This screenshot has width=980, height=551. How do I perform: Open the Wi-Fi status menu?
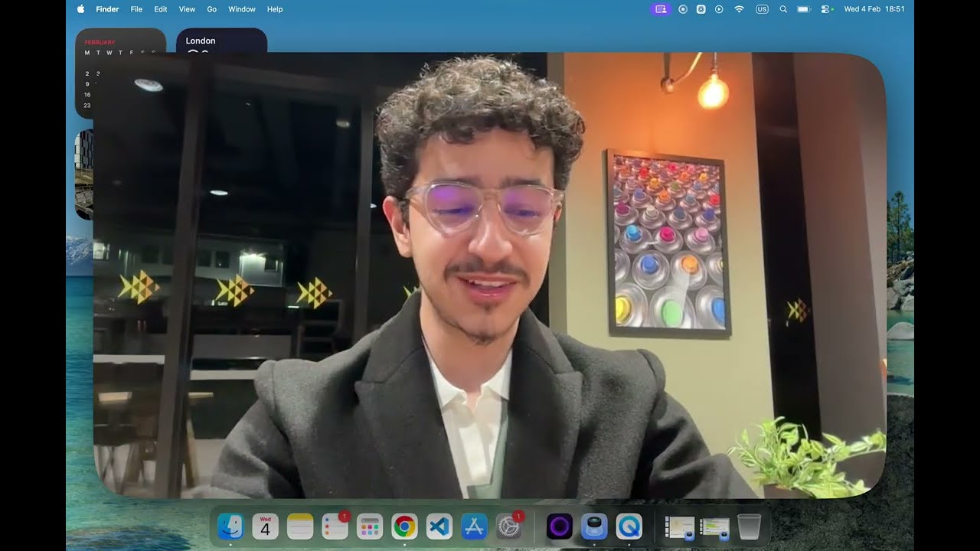coord(739,9)
